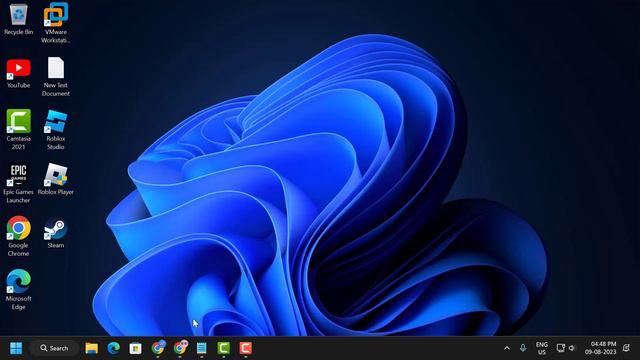This screenshot has height=360, width=640.
Task: Open Microsoft Edge from the taskbar
Action: pos(113,348)
